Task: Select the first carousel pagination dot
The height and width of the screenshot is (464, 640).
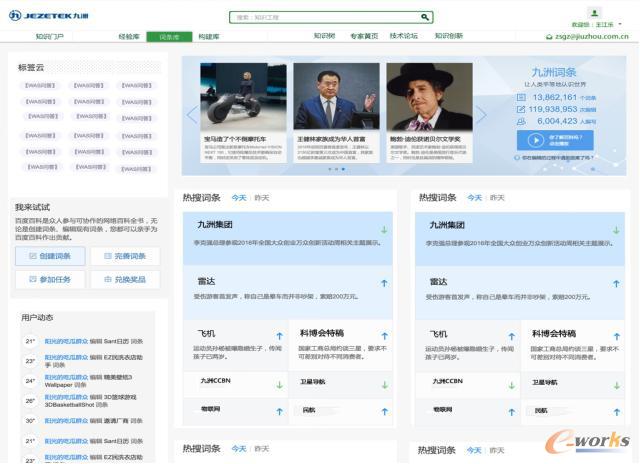Action: [x=330, y=169]
